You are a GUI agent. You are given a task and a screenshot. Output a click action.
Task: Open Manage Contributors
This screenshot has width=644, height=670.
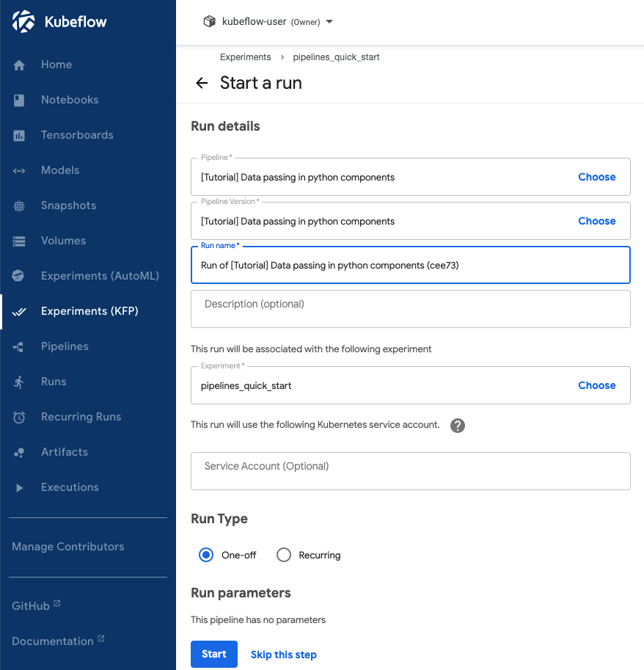pos(68,547)
